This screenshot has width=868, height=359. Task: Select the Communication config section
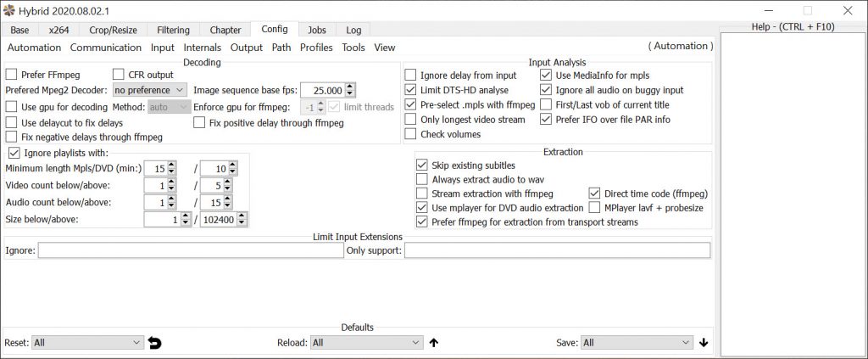click(106, 48)
